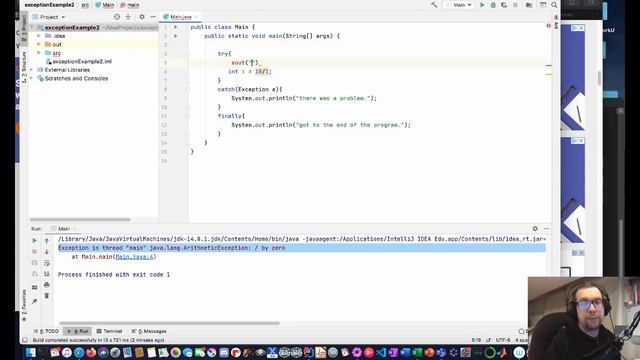Open the Main run configuration dropdown
The width and height of the screenshot is (640, 360).
(x=459, y=5)
